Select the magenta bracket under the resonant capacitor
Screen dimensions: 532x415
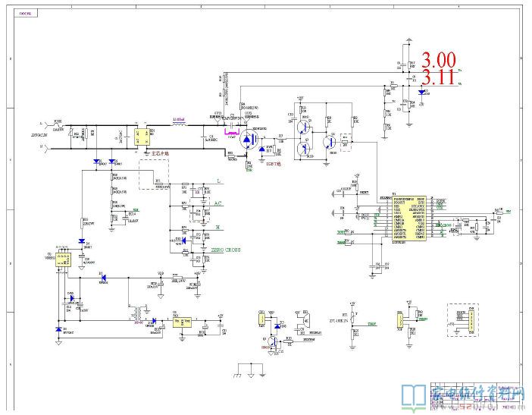pos(231,132)
